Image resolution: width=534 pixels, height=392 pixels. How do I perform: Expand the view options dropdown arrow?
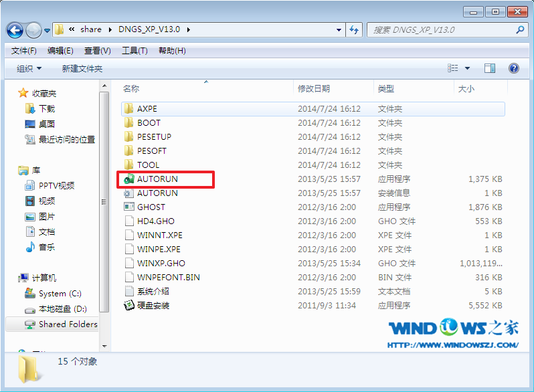click(x=467, y=68)
